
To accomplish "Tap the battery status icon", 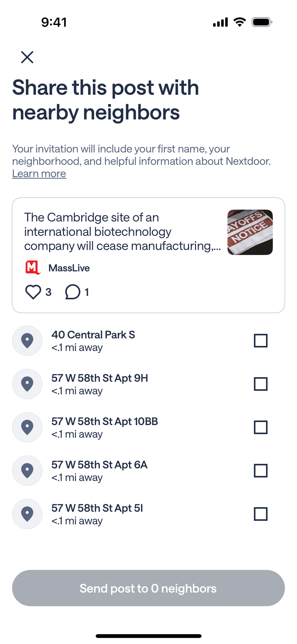I will coord(262,22).
